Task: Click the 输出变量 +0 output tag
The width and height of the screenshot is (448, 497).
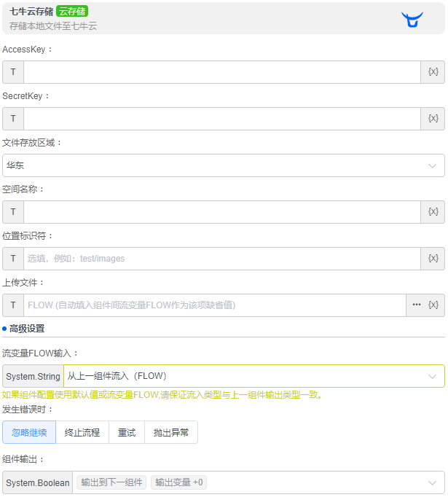Action: point(178,482)
